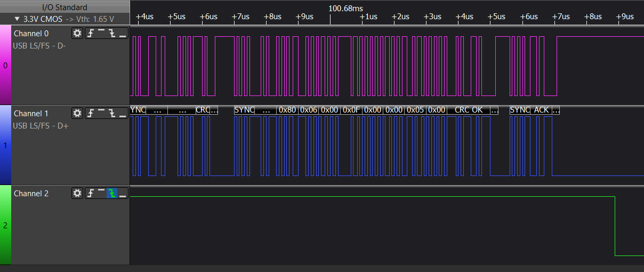The height and width of the screenshot is (272, 644).
Task: Open Channel 2 settings gear
Action: 77,193
